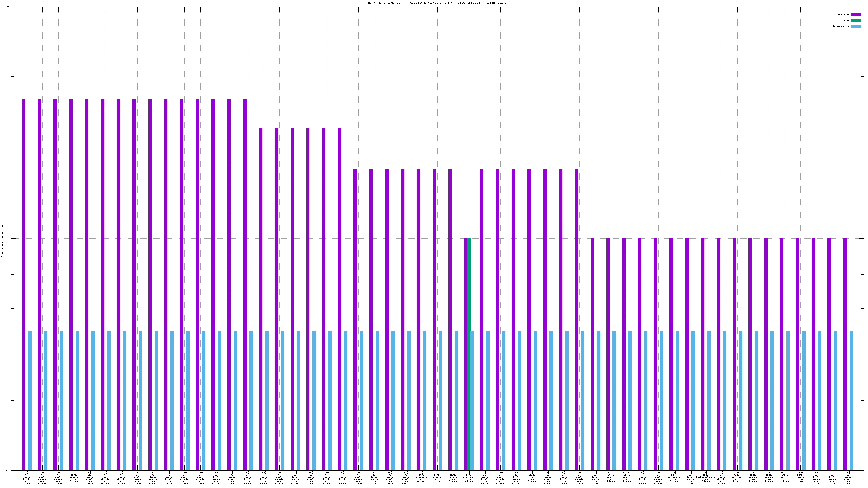Click the green Spam legend swatch

click(x=856, y=21)
